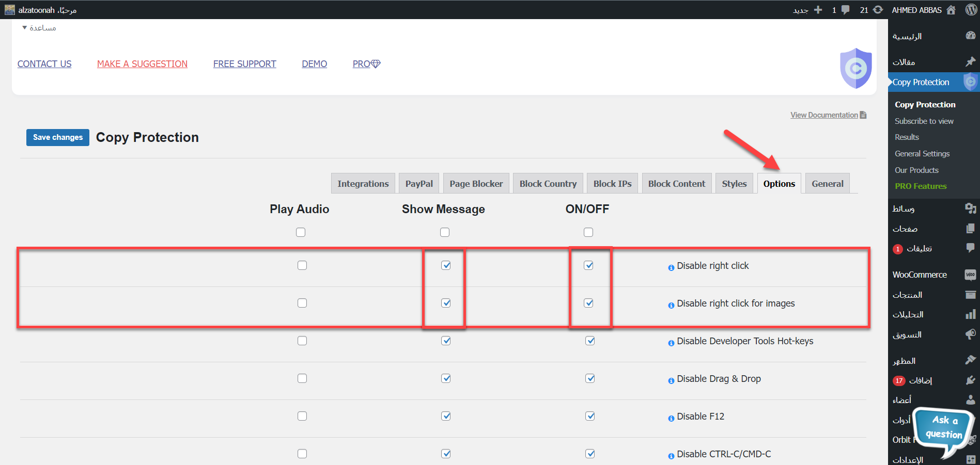Viewport: 980px width, 465px height.
Task: Click the Save changes button
Action: click(x=58, y=137)
